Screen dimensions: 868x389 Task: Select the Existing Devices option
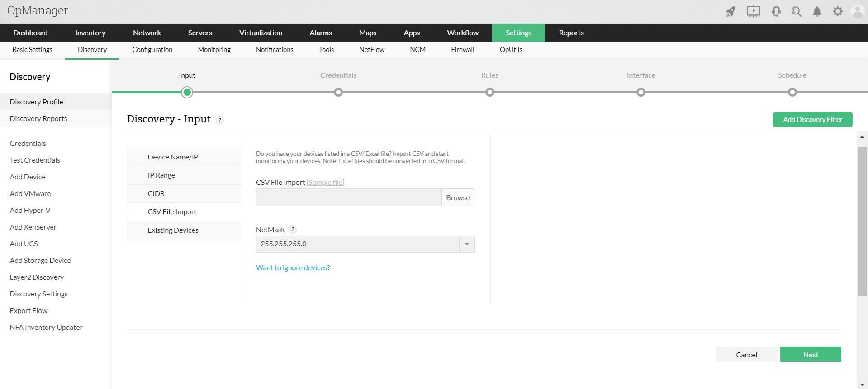(x=184, y=230)
